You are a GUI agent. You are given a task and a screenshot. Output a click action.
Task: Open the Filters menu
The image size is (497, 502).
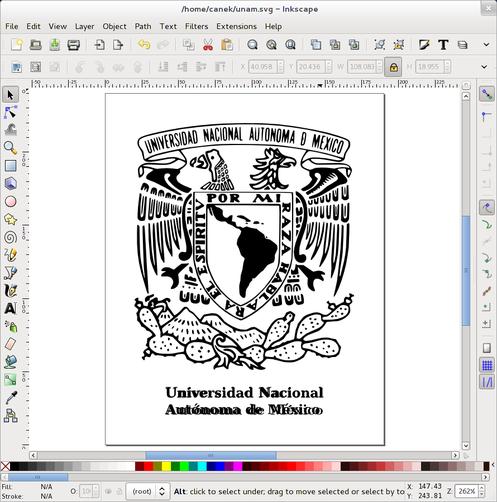[196, 26]
